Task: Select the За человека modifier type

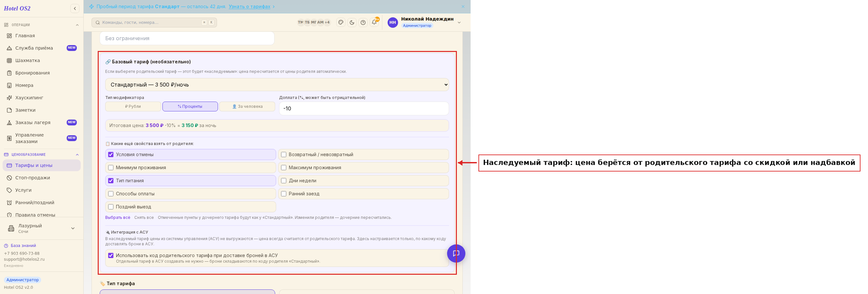Action: click(247, 106)
